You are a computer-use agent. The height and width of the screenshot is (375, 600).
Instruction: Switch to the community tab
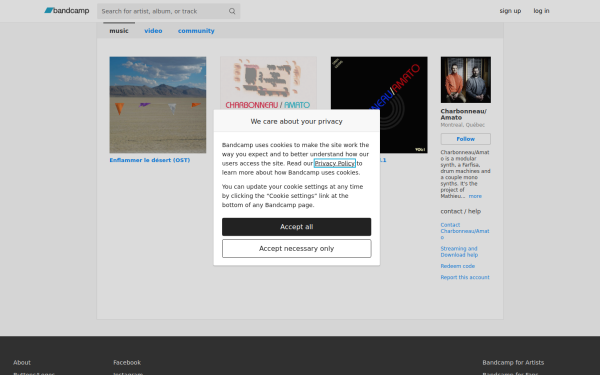tap(196, 31)
